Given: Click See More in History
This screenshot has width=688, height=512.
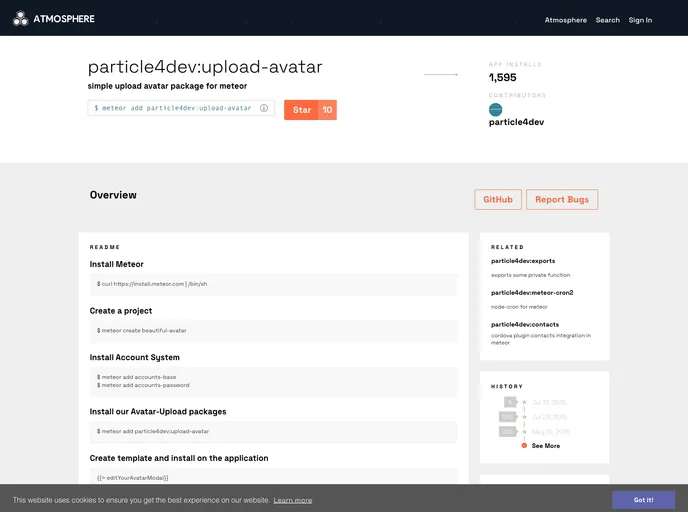Looking at the screenshot, I should [x=546, y=446].
